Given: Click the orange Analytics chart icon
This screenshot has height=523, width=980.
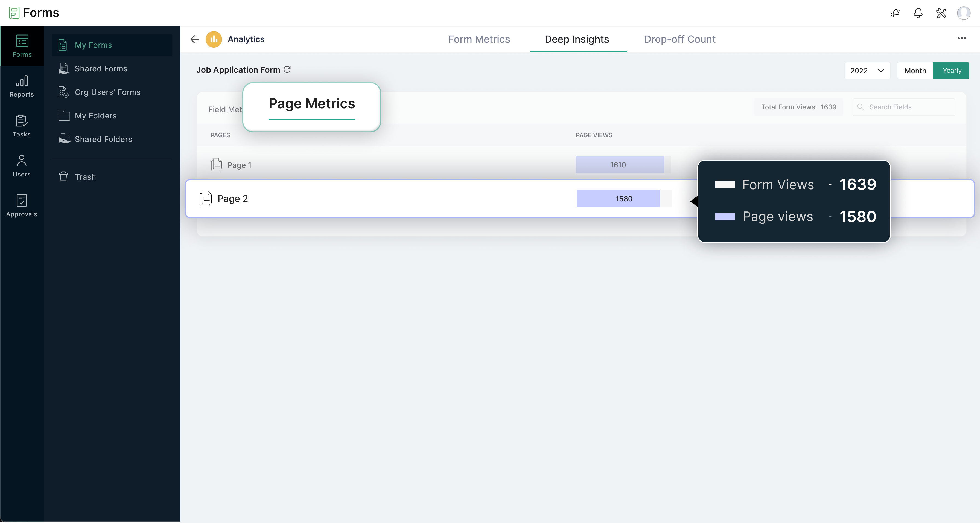Looking at the screenshot, I should 214,39.
